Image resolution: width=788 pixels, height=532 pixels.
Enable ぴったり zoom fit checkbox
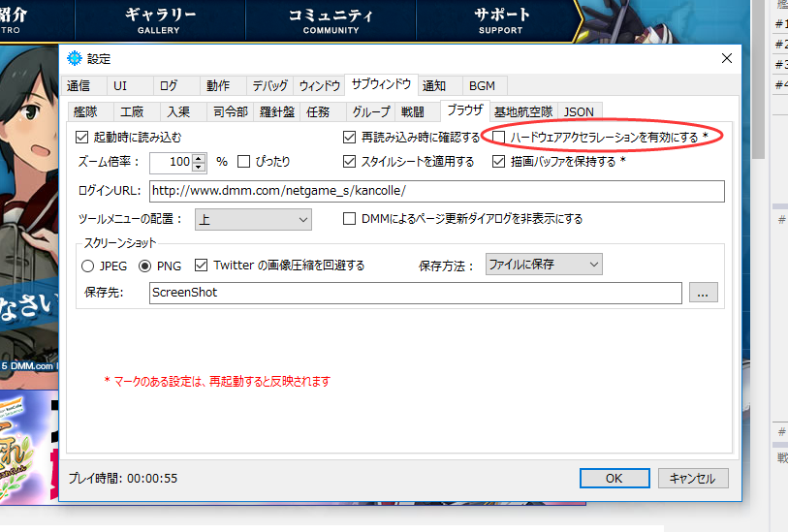(244, 162)
